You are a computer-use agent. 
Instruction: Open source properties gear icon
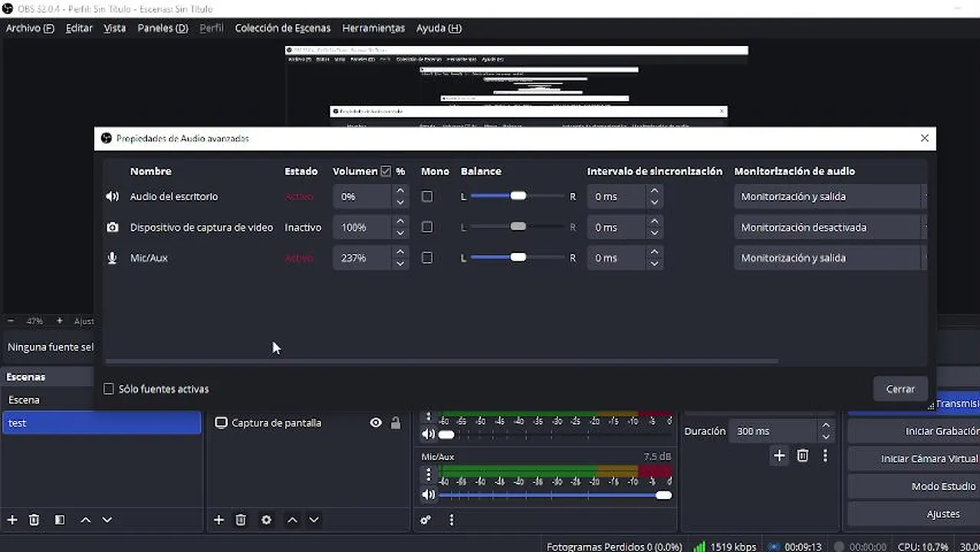[266, 520]
